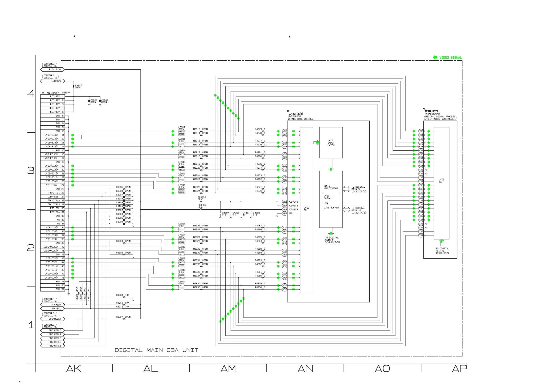Click the MN2WS0120AD part number
Screen dimensions: 560x392
point(432,114)
